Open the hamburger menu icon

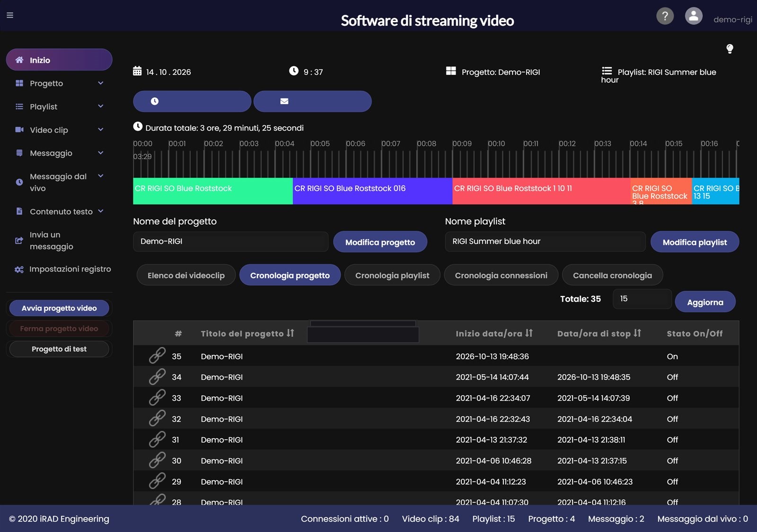[x=9, y=15]
